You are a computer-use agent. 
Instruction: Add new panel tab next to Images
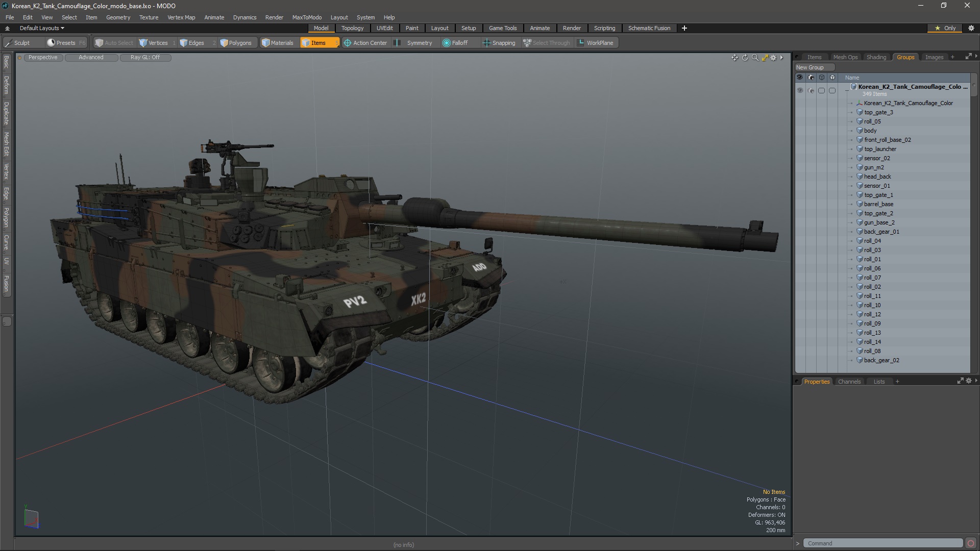click(952, 57)
